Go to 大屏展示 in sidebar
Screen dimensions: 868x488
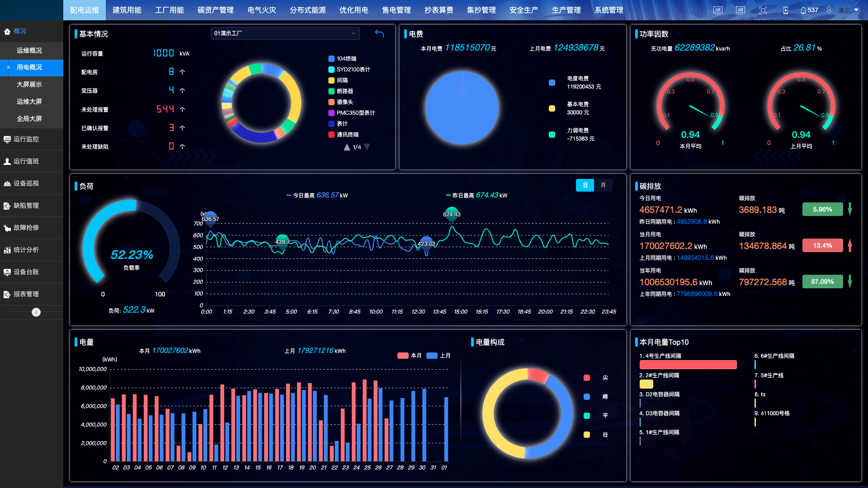click(x=29, y=84)
